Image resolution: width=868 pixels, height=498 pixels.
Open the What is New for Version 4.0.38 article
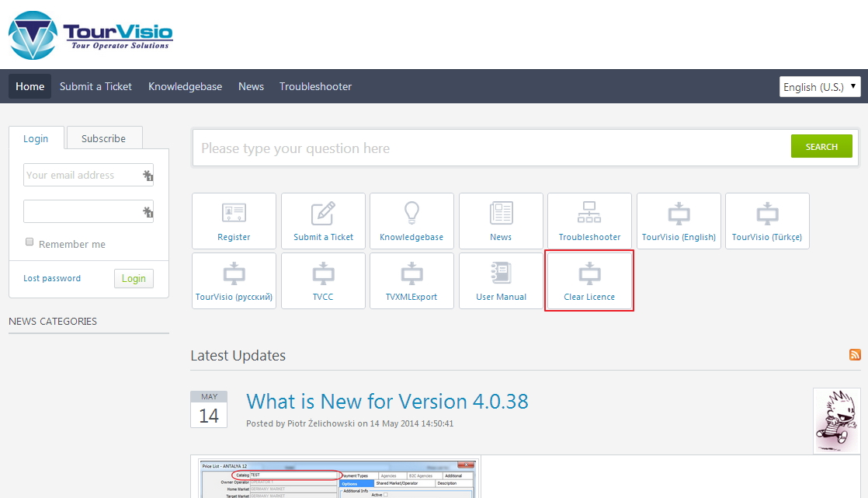point(387,402)
